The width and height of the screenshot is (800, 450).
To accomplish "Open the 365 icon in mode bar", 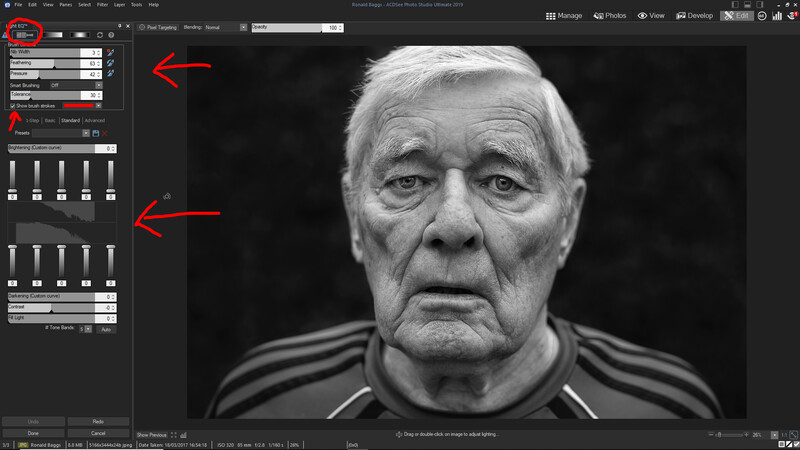I will 762,16.
